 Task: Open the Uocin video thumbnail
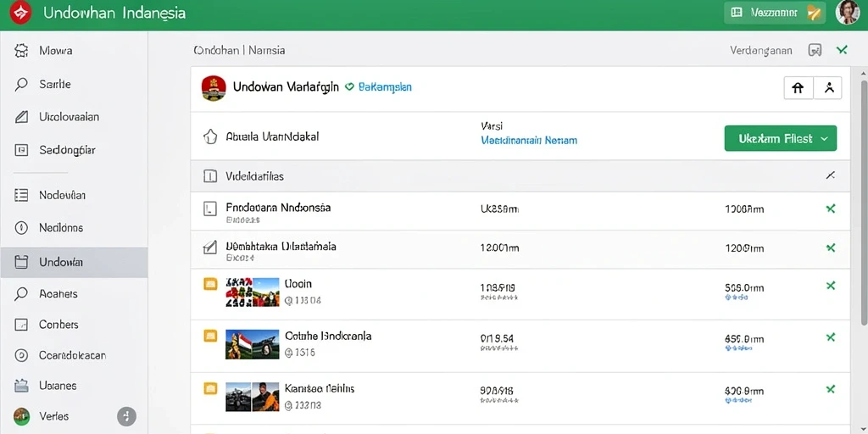tap(253, 292)
